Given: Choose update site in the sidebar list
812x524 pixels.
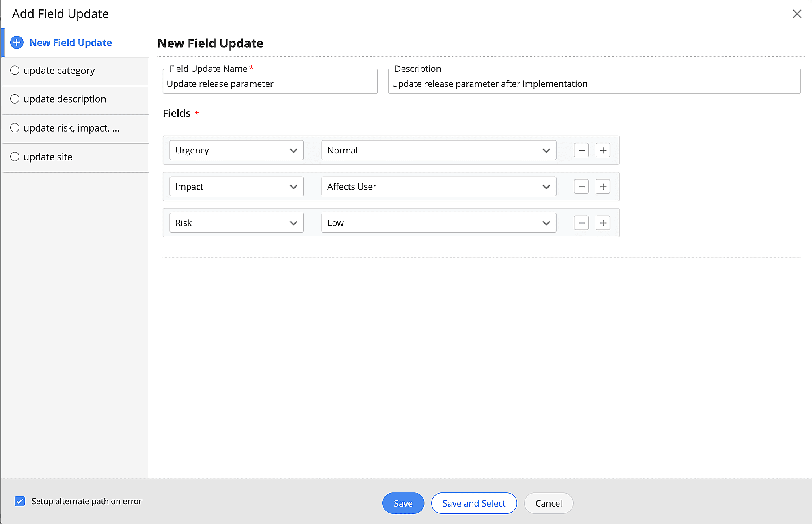Looking at the screenshot, I should pyautogui.click(x=48, y=157).
